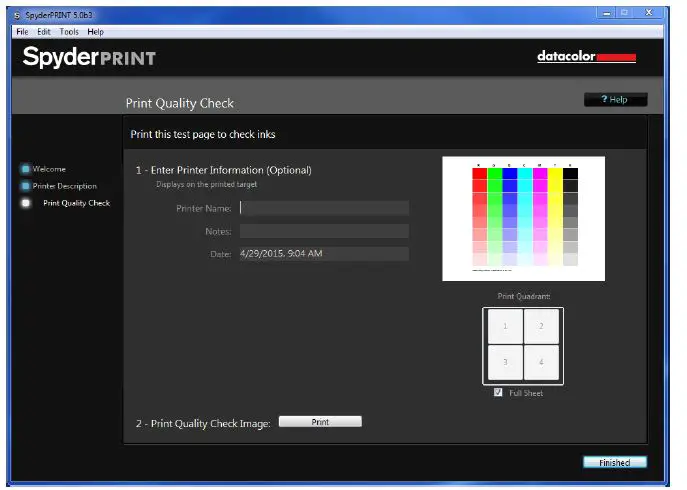Click the SpyderPRINT title bar app icon
This screenshot has height=490, width=687.
pyautogui.click(x=17, y=15)
